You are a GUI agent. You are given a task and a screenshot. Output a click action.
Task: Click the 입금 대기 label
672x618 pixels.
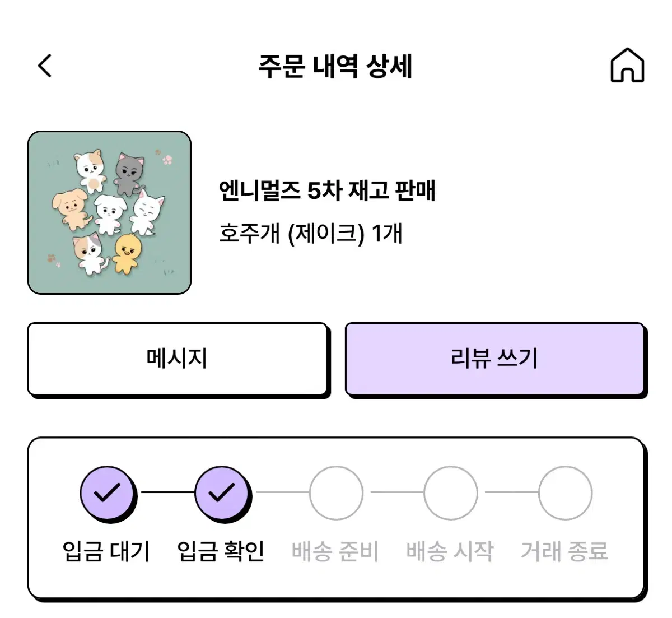pos(106,551)
